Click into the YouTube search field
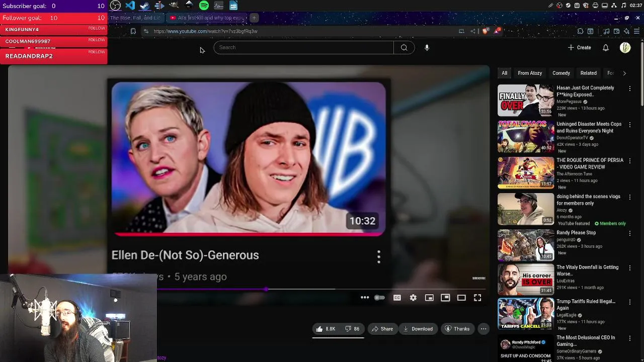 [303, 47]
